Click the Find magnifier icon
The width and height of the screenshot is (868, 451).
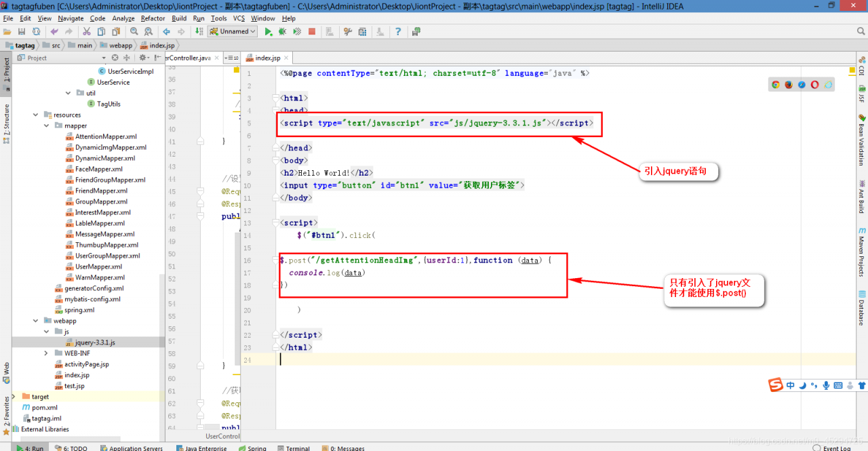coord(134,31)
